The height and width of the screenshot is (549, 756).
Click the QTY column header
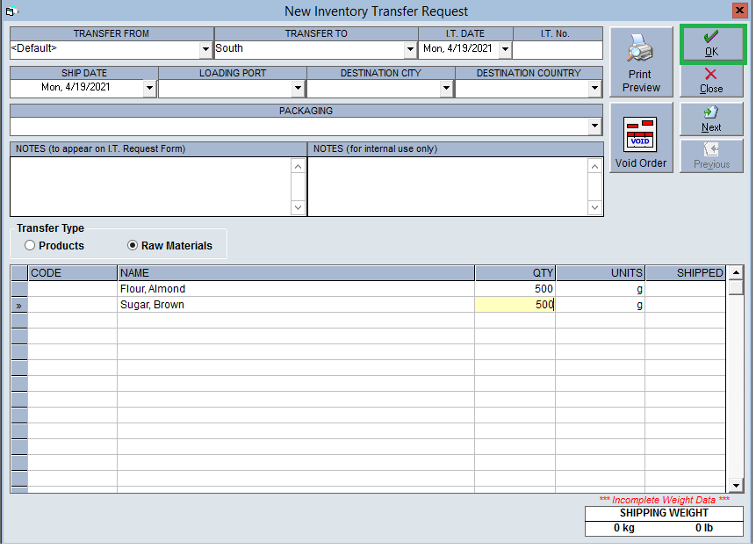[517, 274]
